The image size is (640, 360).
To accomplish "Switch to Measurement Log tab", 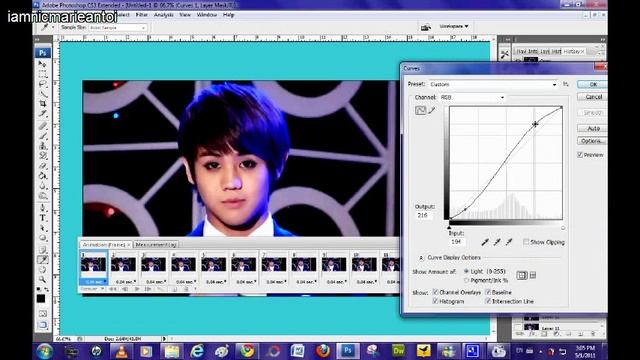I will point(156,244).
